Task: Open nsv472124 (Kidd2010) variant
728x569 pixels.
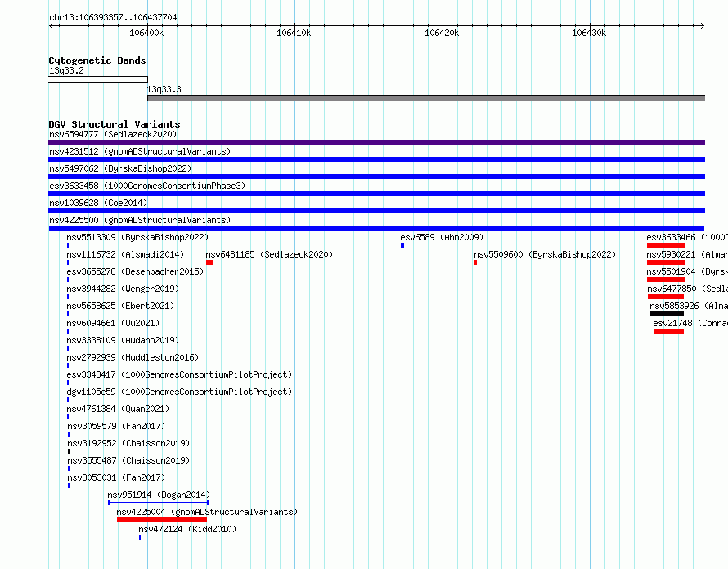Action: pyautogui.click(x=187, y=529)
